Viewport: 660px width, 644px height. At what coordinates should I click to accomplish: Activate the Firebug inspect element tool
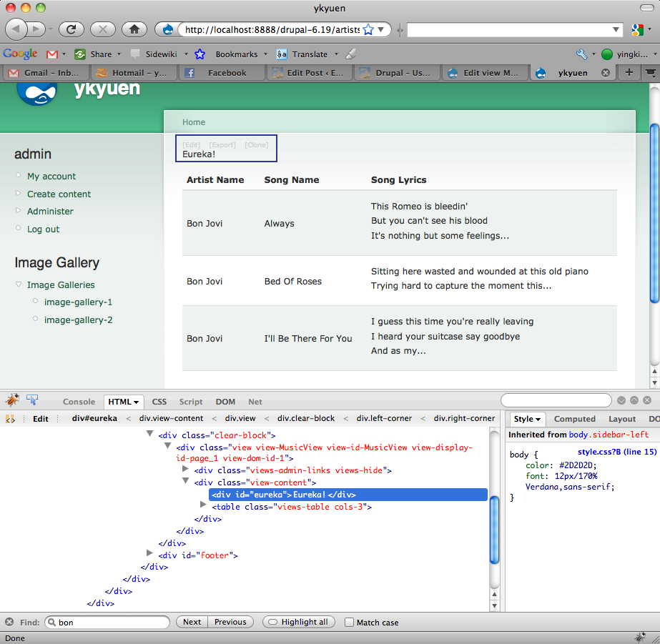click(x=31, y=400)
